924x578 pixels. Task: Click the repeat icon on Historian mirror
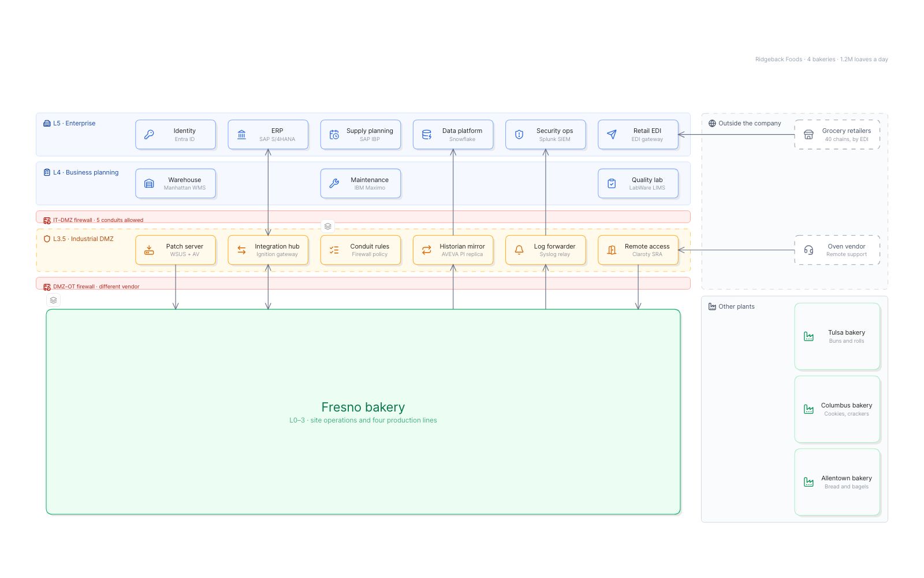[426, 250]
